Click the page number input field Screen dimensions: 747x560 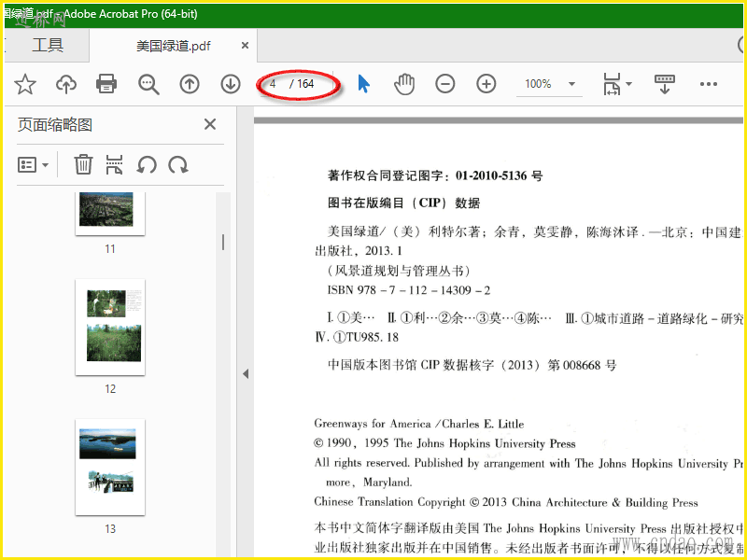(x=275, y=84)
